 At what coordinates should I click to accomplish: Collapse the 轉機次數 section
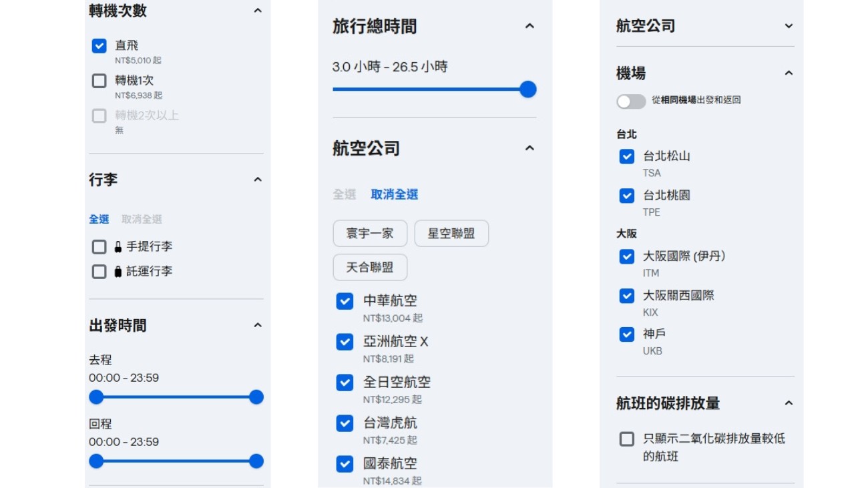click(x=258, y=11)
